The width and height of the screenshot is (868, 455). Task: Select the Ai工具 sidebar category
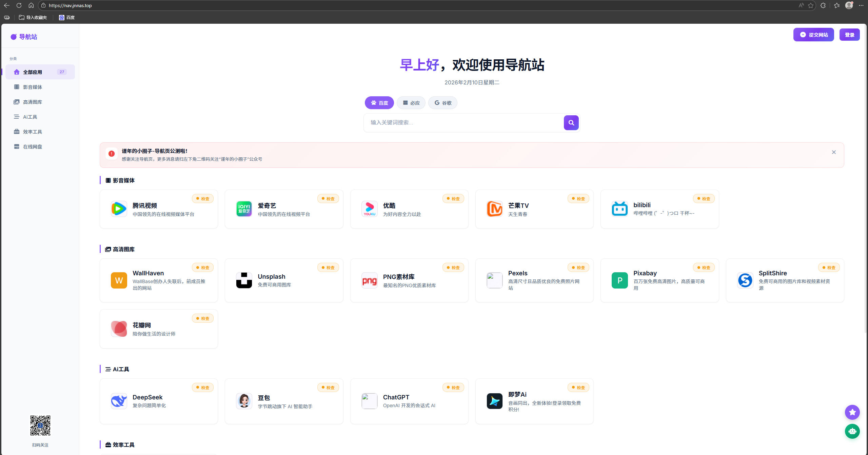30,117
